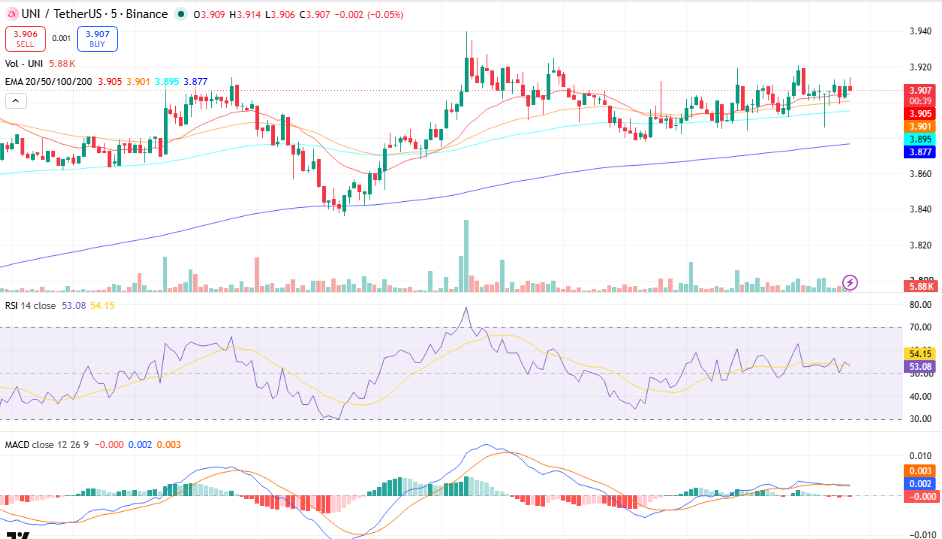Click the 70.00 RSI scale tick

pyautogui.click(x=920, y=327)
